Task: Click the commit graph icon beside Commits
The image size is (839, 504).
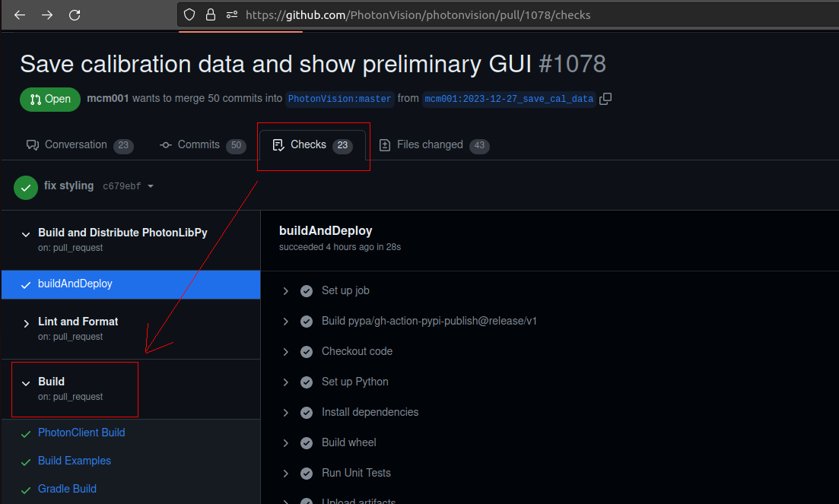Action: pos(166,144)
